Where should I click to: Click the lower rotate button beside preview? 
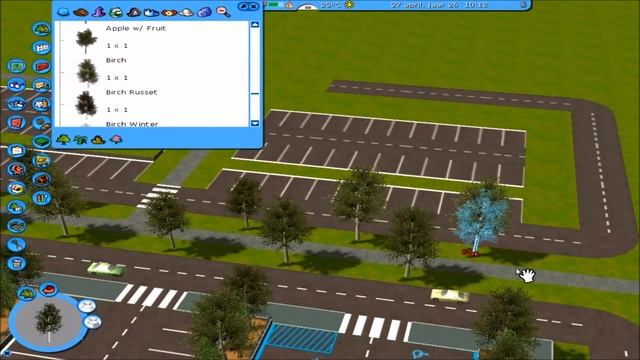click(92, 322)
